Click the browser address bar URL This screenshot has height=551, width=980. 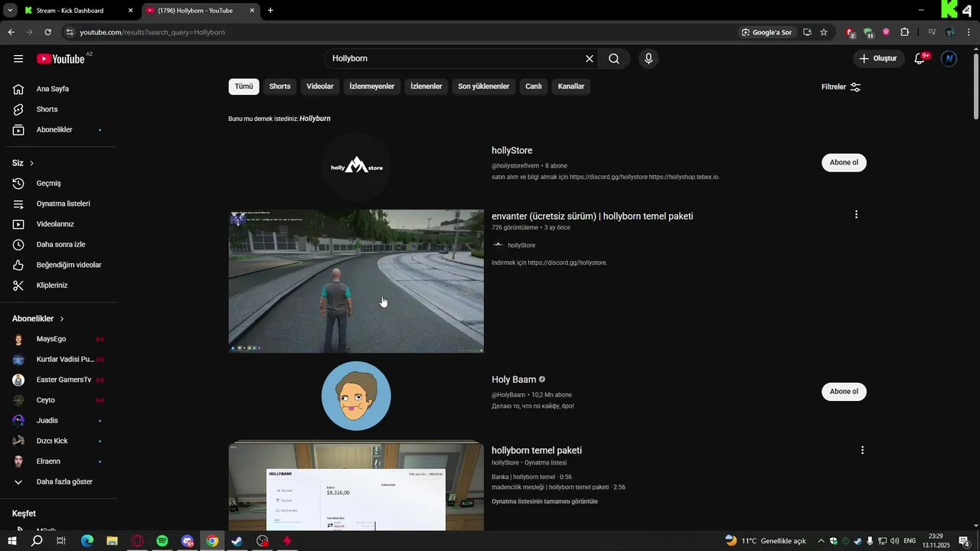[x=152, y=32]
